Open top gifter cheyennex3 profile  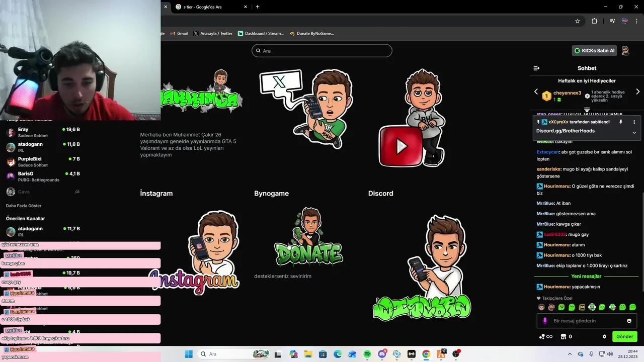pos(567,93)
